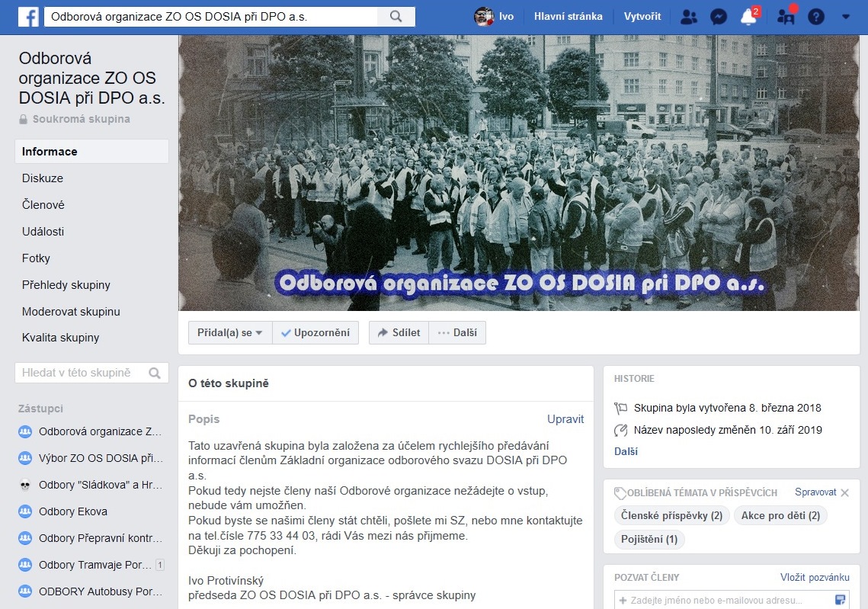Click the search magnifier button in top bar
868x609 pixels.
(396, 17)
